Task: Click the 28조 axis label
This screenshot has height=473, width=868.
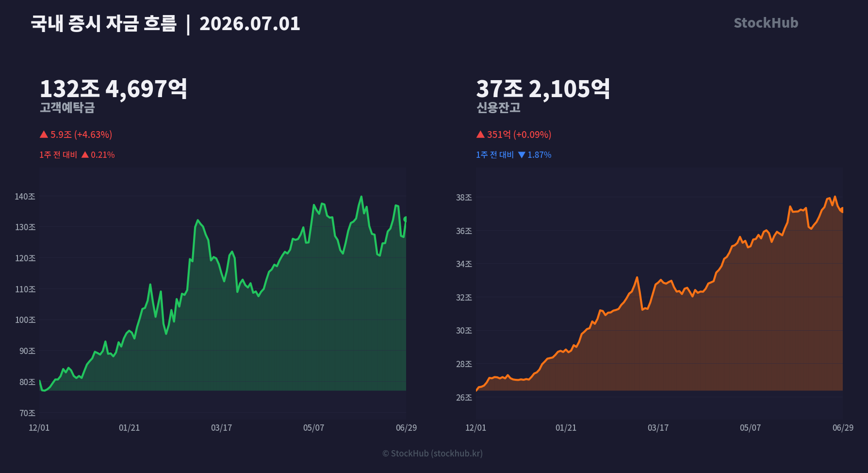Action: 464,364
